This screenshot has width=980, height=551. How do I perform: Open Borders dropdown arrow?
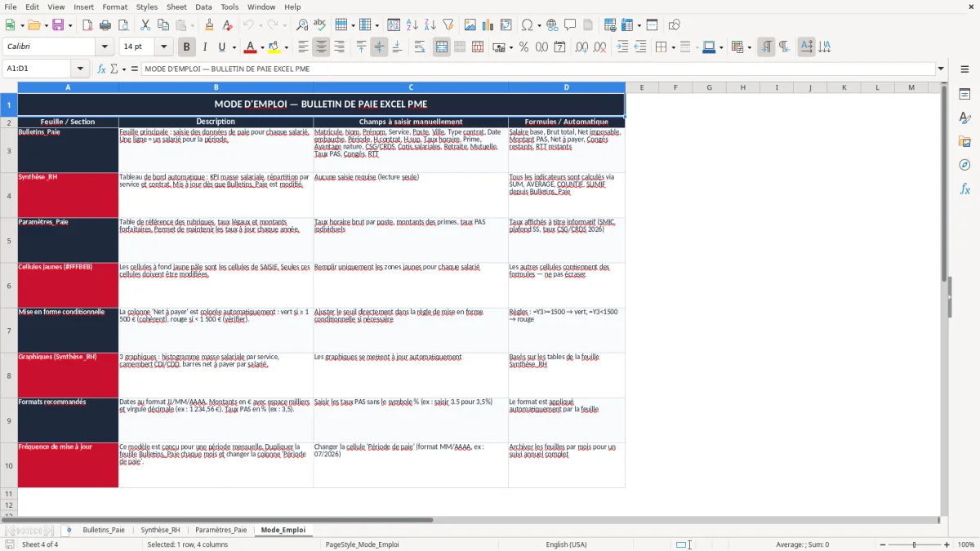[x=672, y=47]
